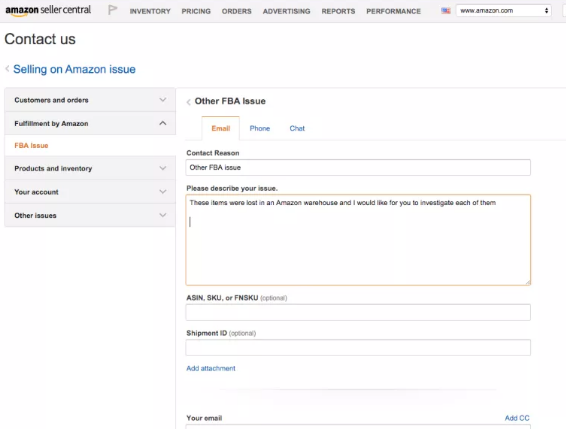Open the Orders menu
Image resolution: width=566 pixels, height=431 pixels.
[x=236, y=11]
